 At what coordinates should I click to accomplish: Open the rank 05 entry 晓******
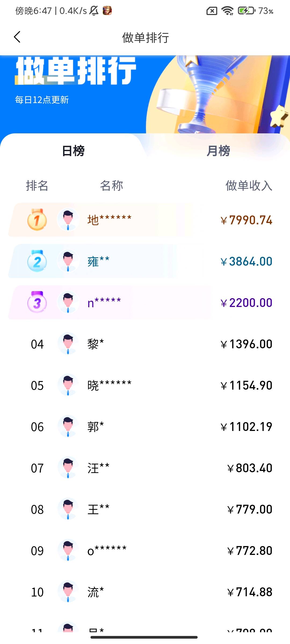click(x=145, y=386)
